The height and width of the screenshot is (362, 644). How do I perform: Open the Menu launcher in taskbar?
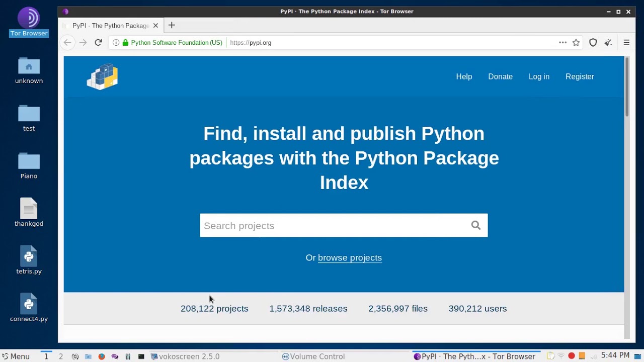[16, 356]
